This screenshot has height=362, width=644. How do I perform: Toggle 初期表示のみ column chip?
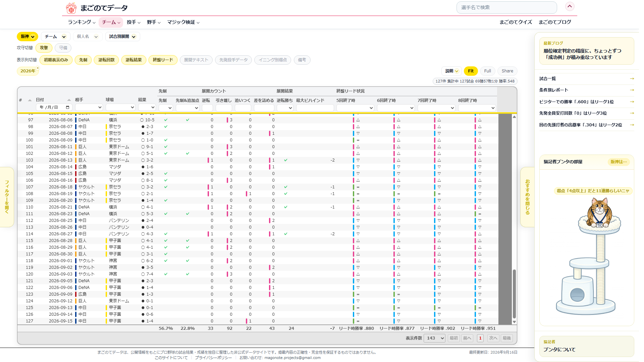click(56, 60)
